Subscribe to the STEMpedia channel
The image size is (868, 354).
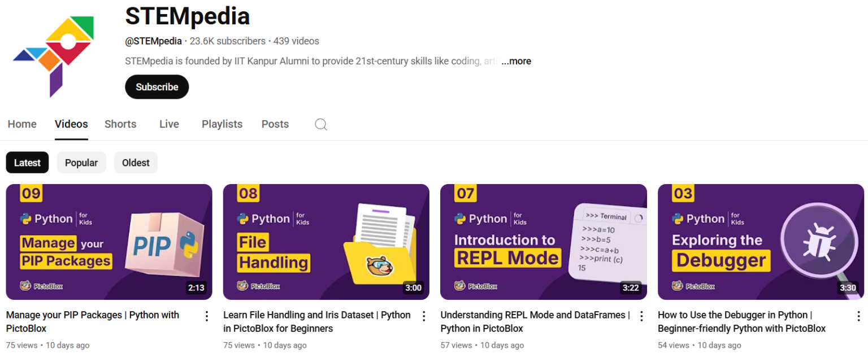point(157,87)
